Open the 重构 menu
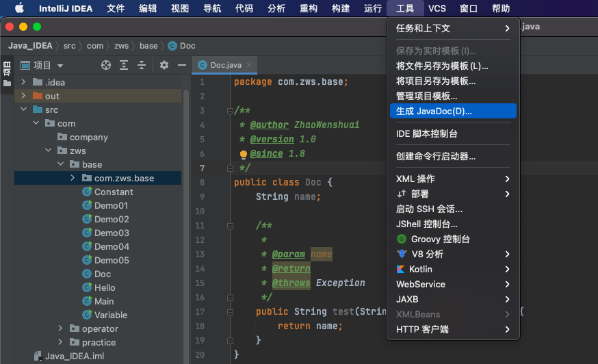This screenshot has width=598, height=364. click(309, 8)
